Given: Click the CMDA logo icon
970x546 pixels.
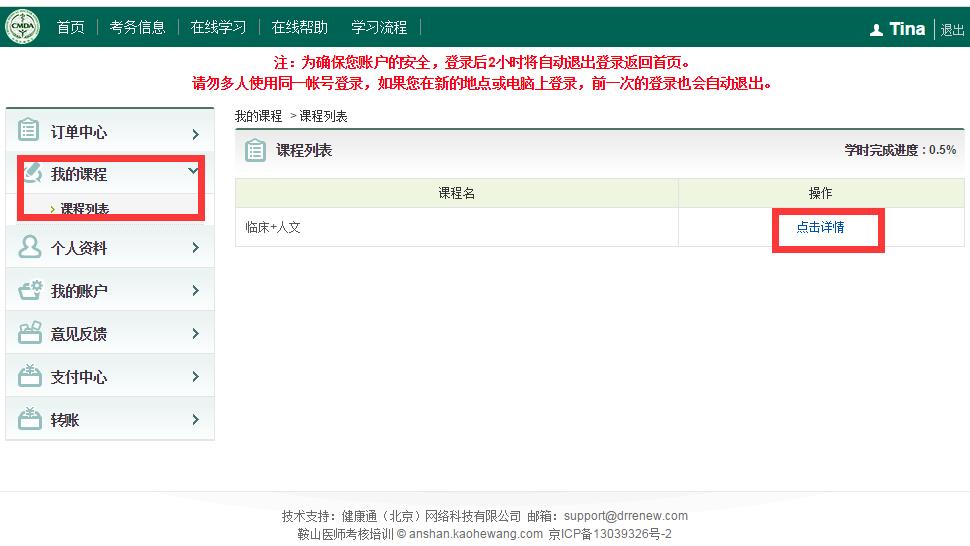Looking at the screenshot, I should 22,27.
